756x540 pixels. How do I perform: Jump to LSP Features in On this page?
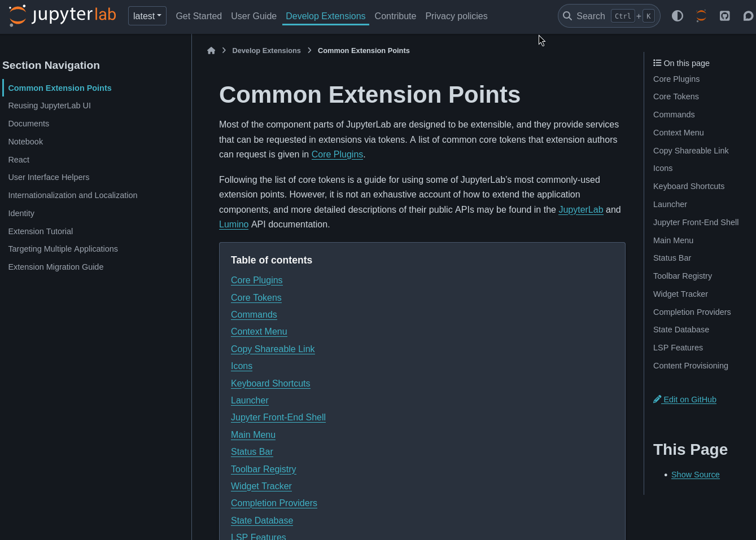[x=678, y=348]
